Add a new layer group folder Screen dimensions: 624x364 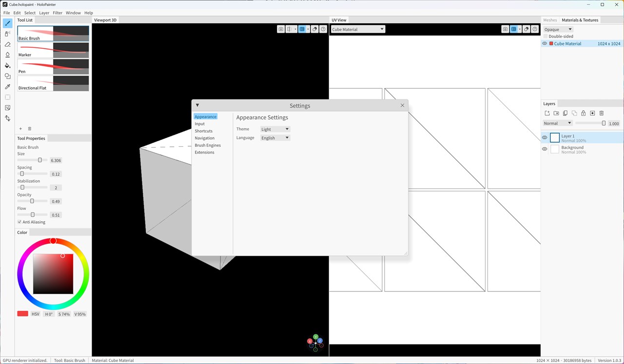pos(556,113)
